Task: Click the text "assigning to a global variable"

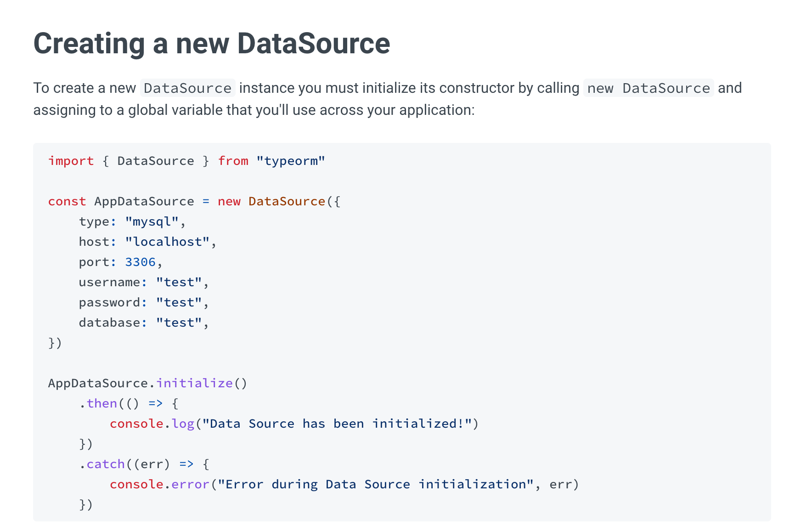Action: coord(128,110)
